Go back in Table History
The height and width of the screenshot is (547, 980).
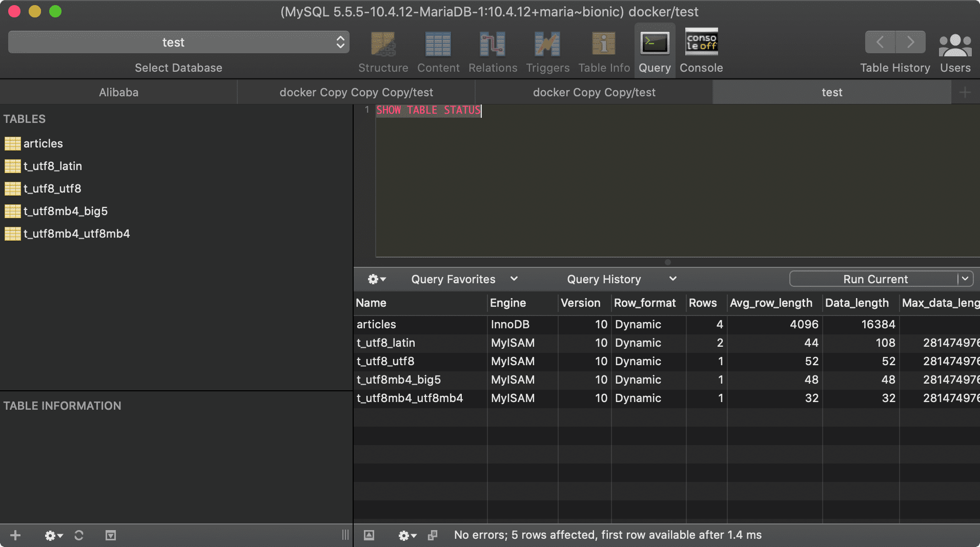click(x=880, y=42)
